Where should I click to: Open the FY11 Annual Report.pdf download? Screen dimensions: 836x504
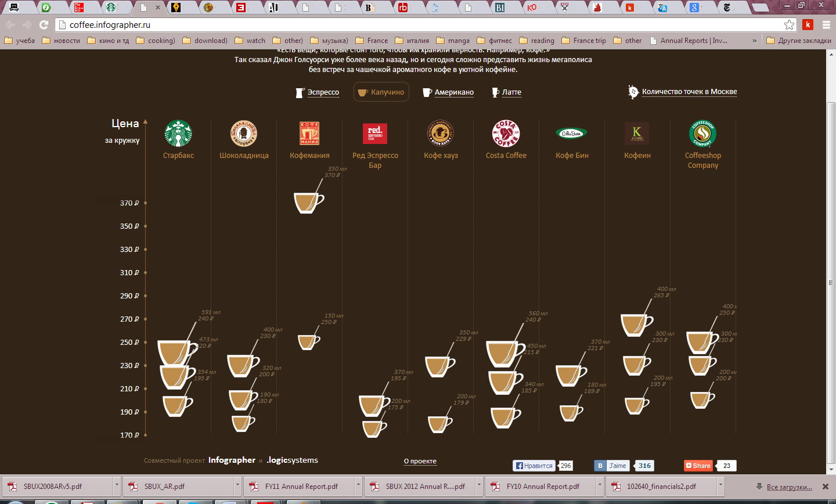tap(298, 486)
